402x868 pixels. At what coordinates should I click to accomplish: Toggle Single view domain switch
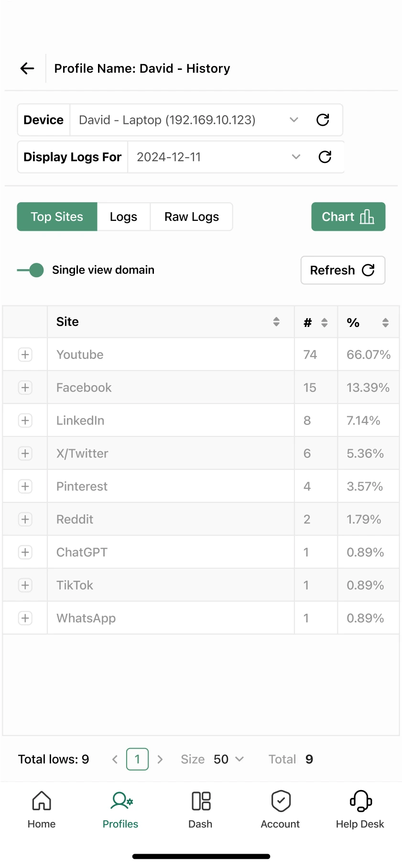click(30, 270)
